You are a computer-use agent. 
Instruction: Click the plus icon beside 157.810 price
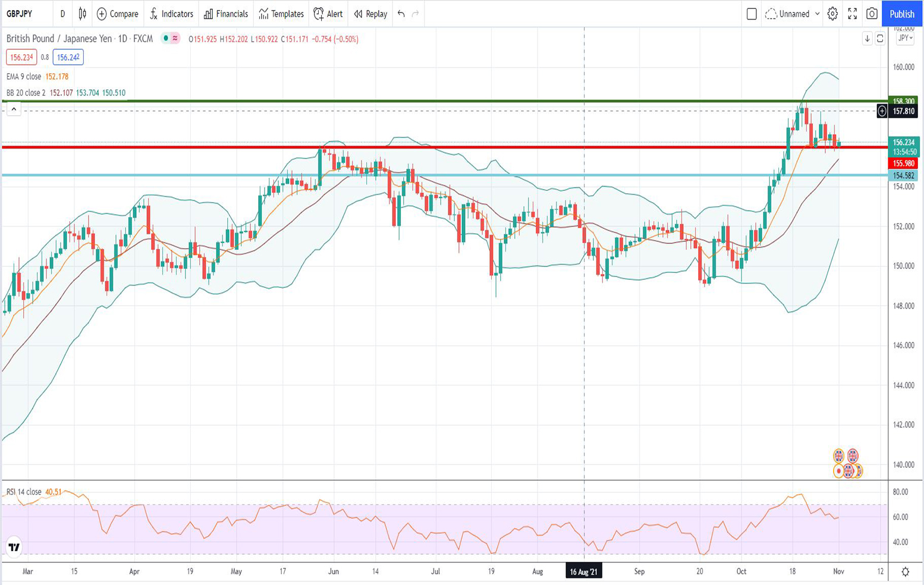pyautogui.click(x=882, y=111)
